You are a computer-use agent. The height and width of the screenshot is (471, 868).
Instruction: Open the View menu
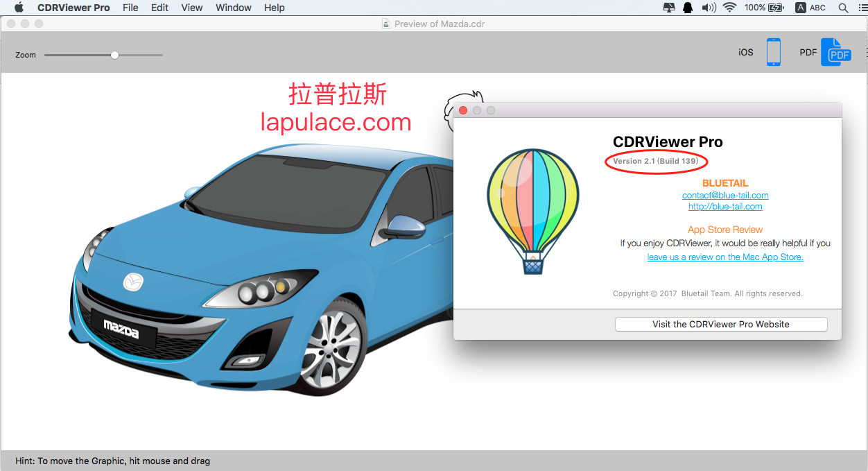192,8
